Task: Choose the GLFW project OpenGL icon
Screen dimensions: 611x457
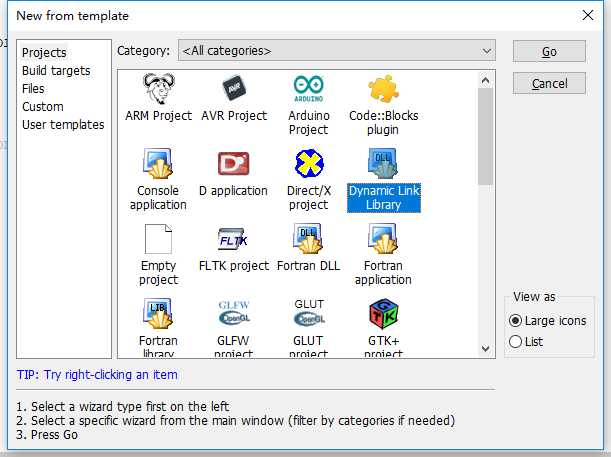Action: click(x=234, y=313)
